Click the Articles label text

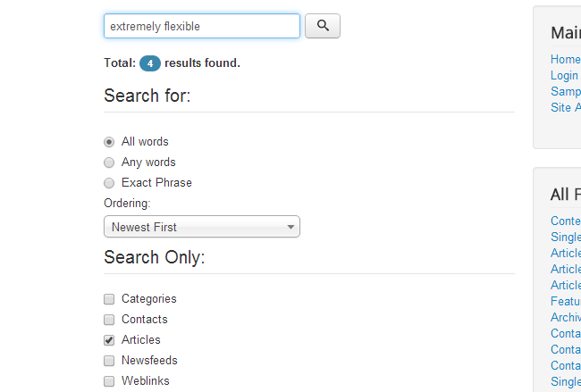coord(141,340)
